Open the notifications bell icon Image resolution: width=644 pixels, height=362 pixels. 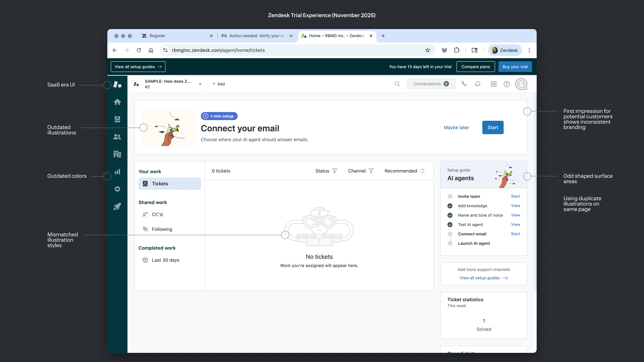pos(477,84)
